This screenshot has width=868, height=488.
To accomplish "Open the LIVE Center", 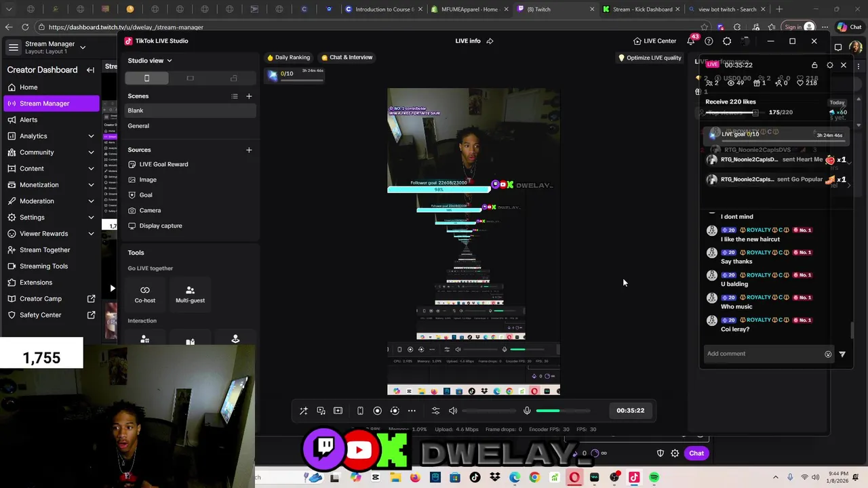I will [x=655, y=41].
